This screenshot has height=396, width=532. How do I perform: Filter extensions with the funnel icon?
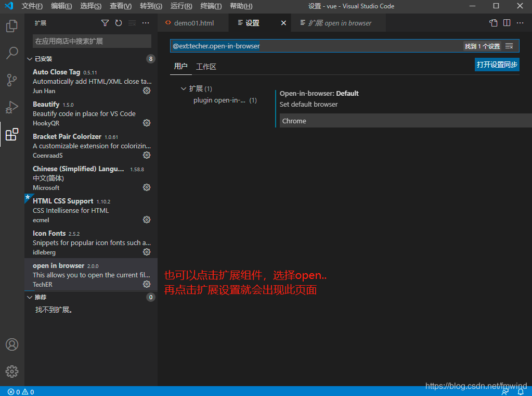click(x=105, y=23)
